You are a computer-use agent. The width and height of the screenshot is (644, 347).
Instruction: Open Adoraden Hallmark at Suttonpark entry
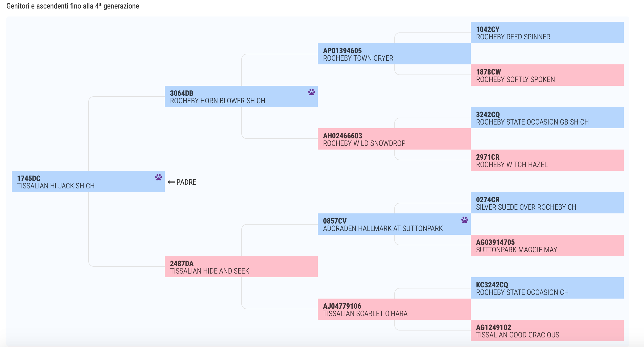point(394,224)
